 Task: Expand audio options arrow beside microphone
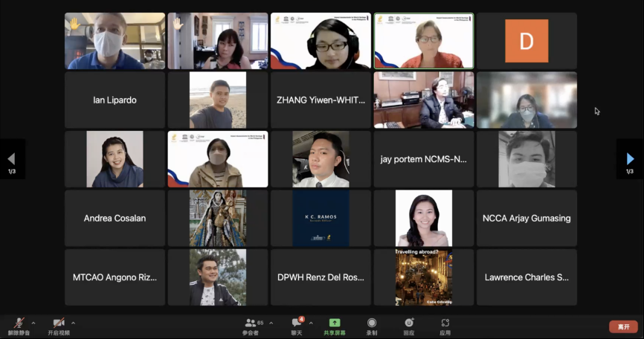[33, 323]
